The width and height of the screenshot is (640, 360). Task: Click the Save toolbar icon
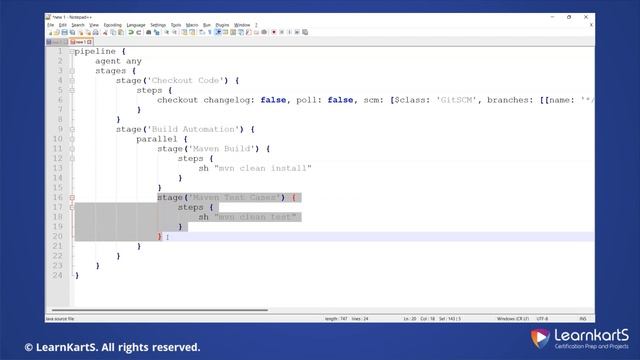[x=64, y=32]
